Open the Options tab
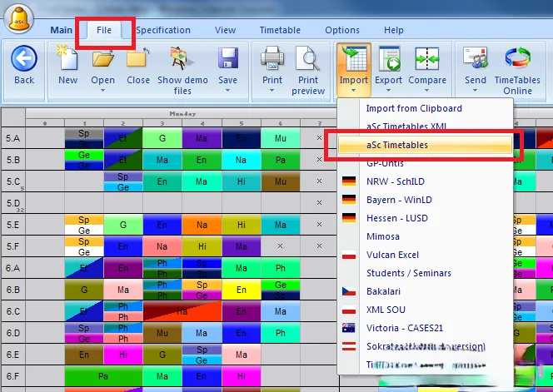553x392 pixels. (342, 30)
